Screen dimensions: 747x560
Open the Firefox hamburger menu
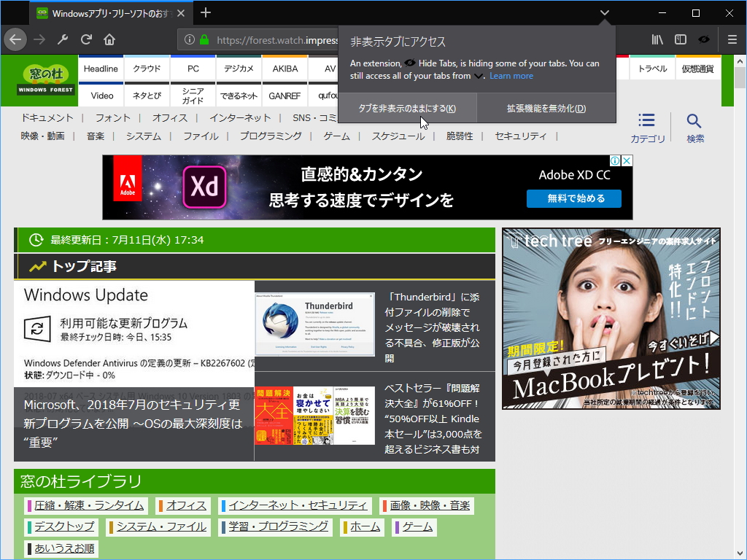click(x=732, y=40)
